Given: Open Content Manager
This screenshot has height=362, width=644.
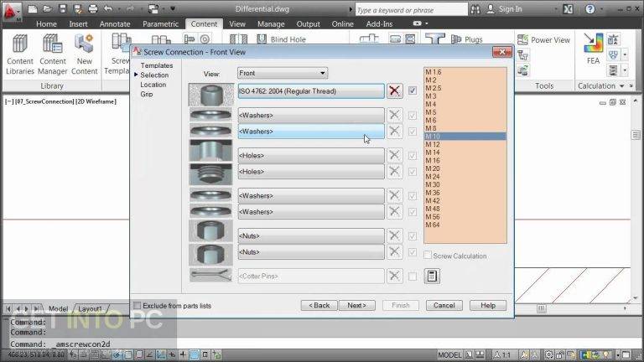Looking at the screenshot, I should 53,54.
